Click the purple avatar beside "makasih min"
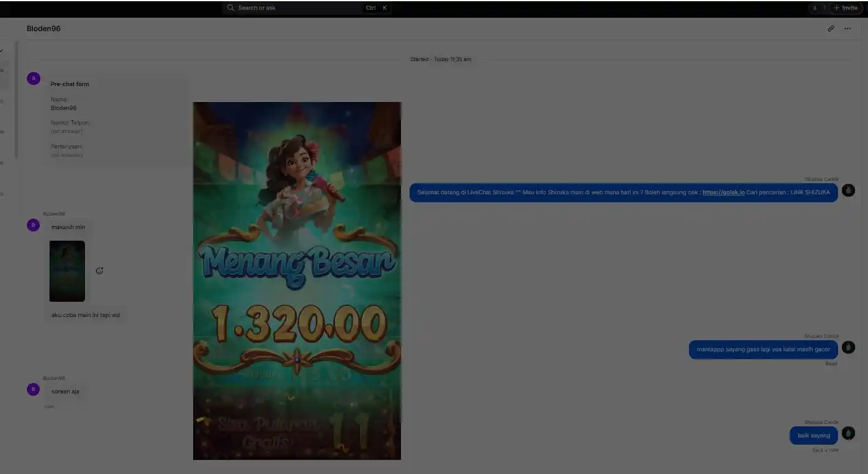 (x=34, y=225)
